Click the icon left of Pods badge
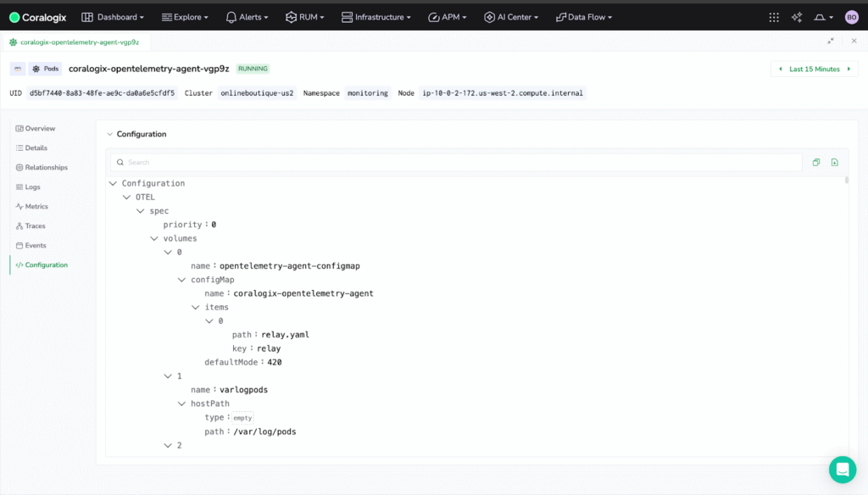The image size is (868, 495). pyautogui.click(x=18, y=69)
